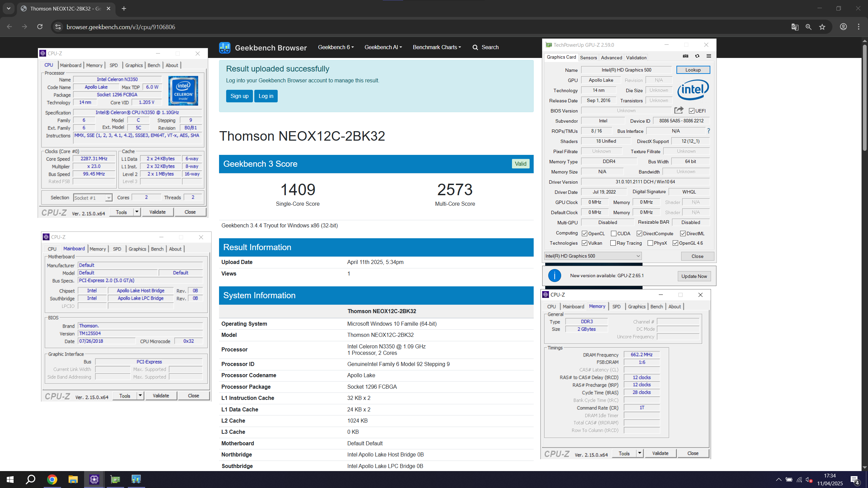Open Bench tab in CPU-Z Mainboard window
Screen dimensions: 868x488
pyautogui.click(x=157, y=249)
